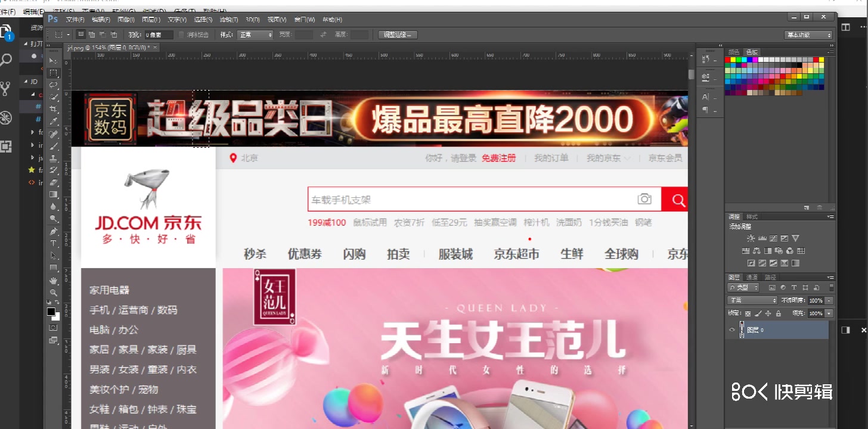Select the Hand tool
Screen dimensions: 868x429
tap(54, 280)
